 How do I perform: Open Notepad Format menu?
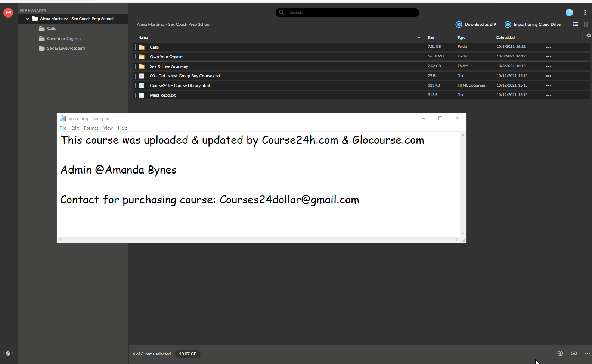(x=91, y=128)
